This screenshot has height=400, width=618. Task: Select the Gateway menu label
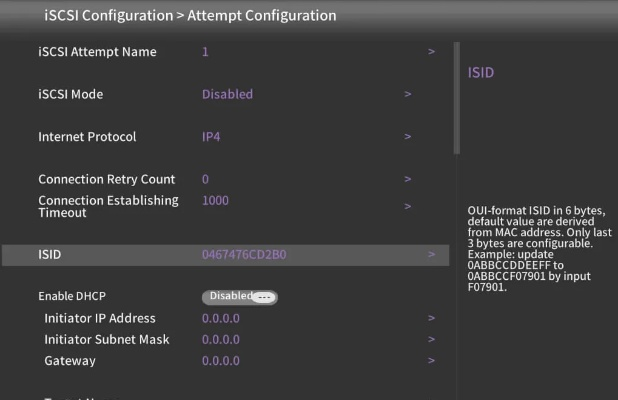[70, 361]
